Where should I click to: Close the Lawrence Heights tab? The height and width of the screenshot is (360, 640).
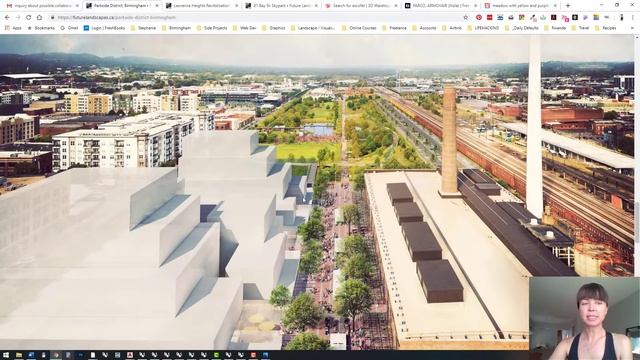click(236, 6)
